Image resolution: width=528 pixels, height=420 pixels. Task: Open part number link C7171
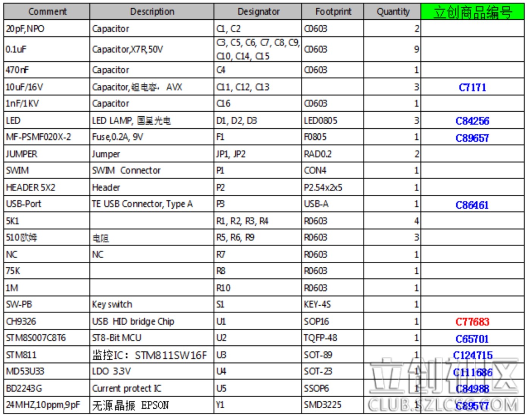click(x=472, y=87)
